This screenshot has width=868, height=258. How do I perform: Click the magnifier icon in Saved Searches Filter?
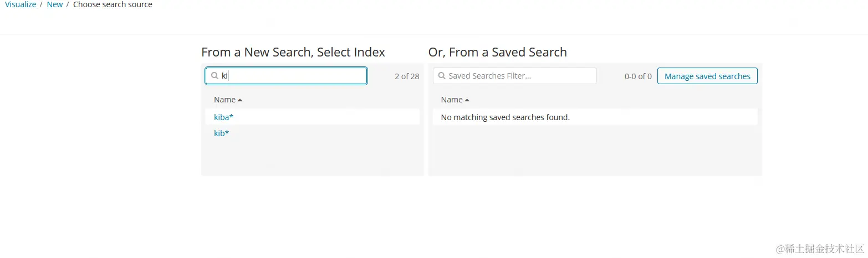tap(442, 76)
